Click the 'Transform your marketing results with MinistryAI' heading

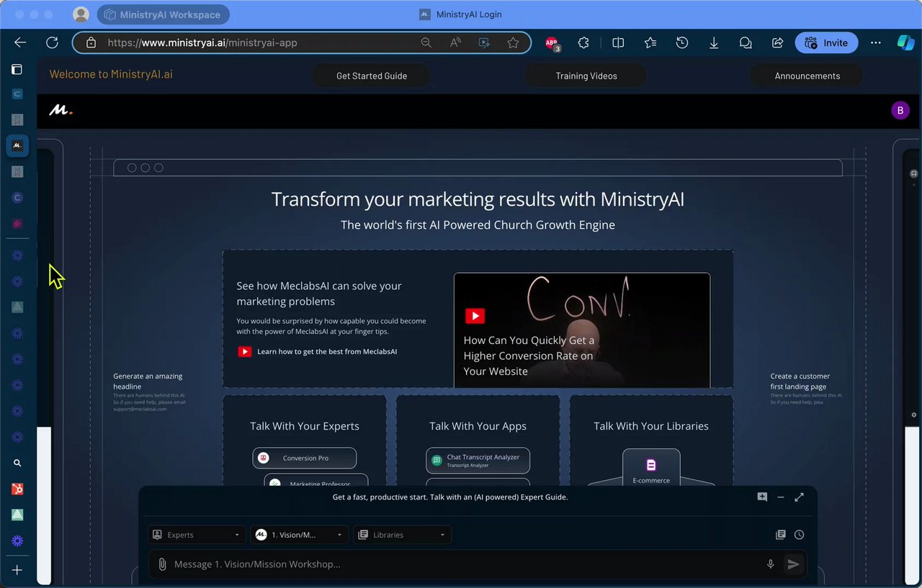click(x=478, y=199)
